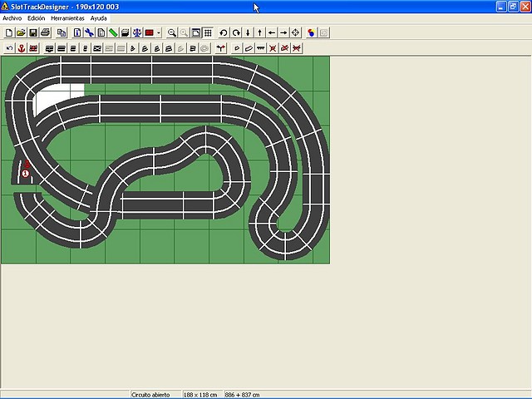This screenshot has width=532, height=399.
Task: Select the numbered start marker on track
Action: coord(26,174)
